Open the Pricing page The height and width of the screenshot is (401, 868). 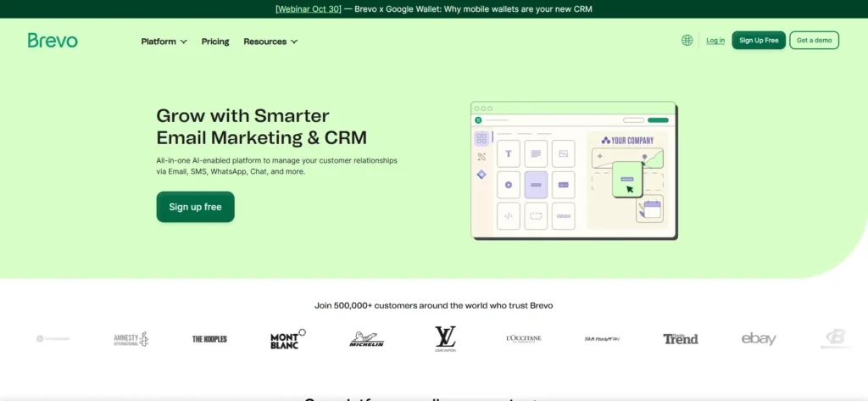click(215, 42)
